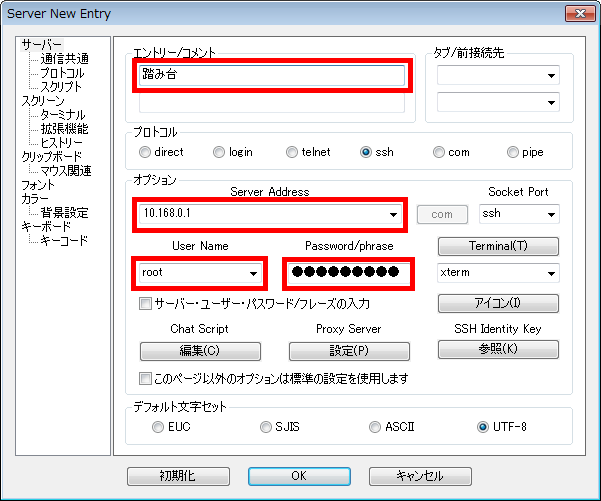Select the direct protocol radio button
Image resolution: width=601 pixels, height=501 pixels.
[145, 152]
